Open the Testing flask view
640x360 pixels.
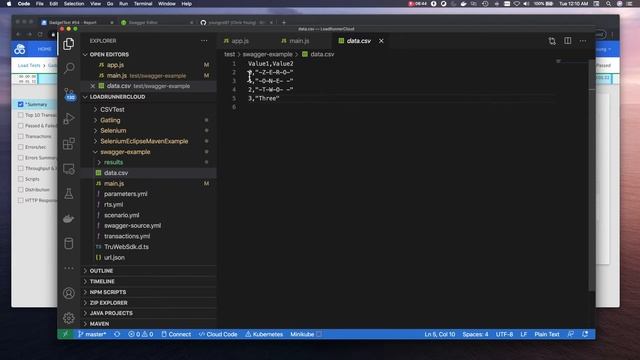69,193
